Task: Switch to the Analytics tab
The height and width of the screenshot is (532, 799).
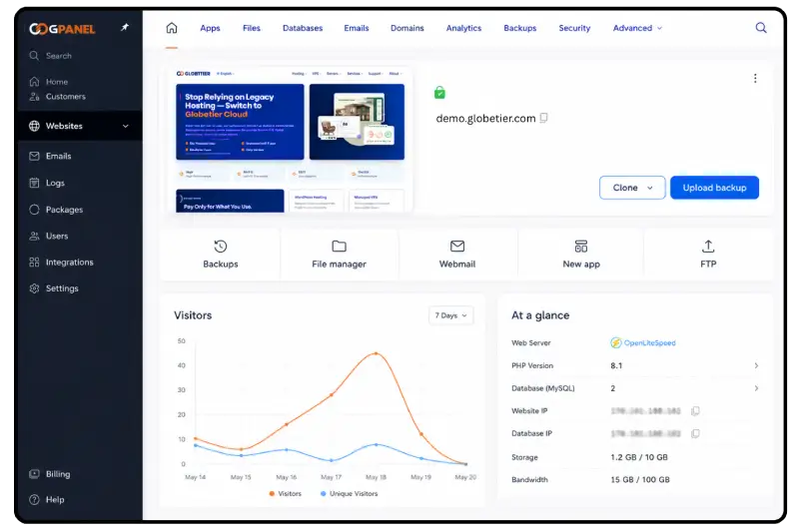Action: click(x=463, y=28)
